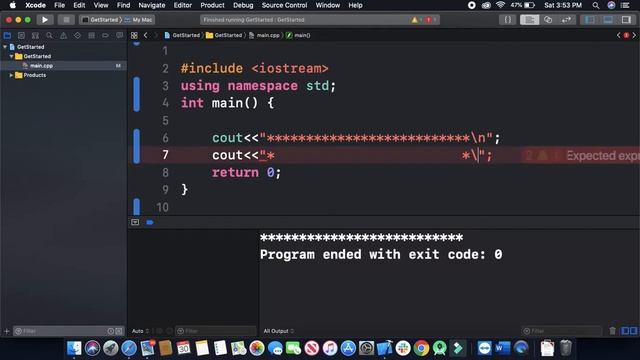640x360 pixels.
Task: Open the Source Control menu
Action: tap(284, 5)
